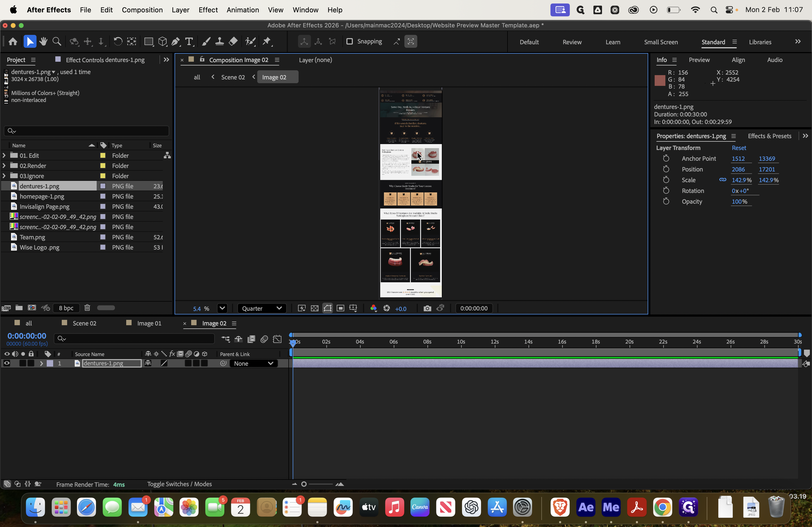Select the Type tool
Image resolution: width=812 pixels, height=527 pixels.
(189, 42)
